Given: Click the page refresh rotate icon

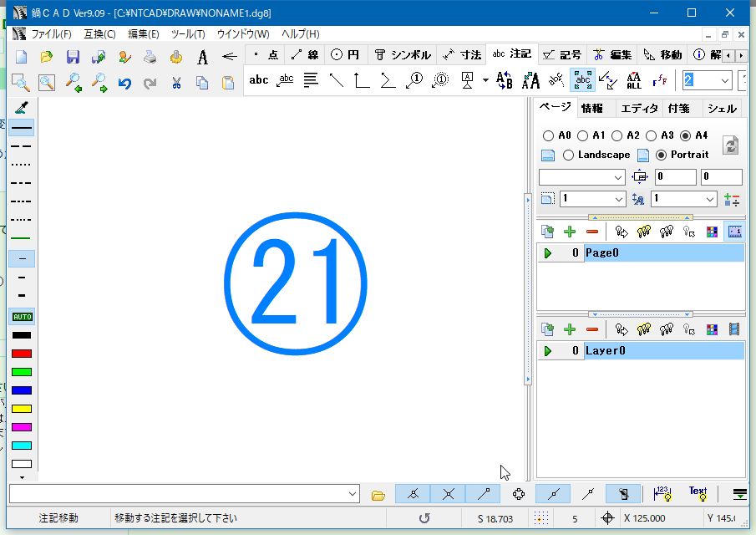Looking at the screenshot, I should coord(731,145).
